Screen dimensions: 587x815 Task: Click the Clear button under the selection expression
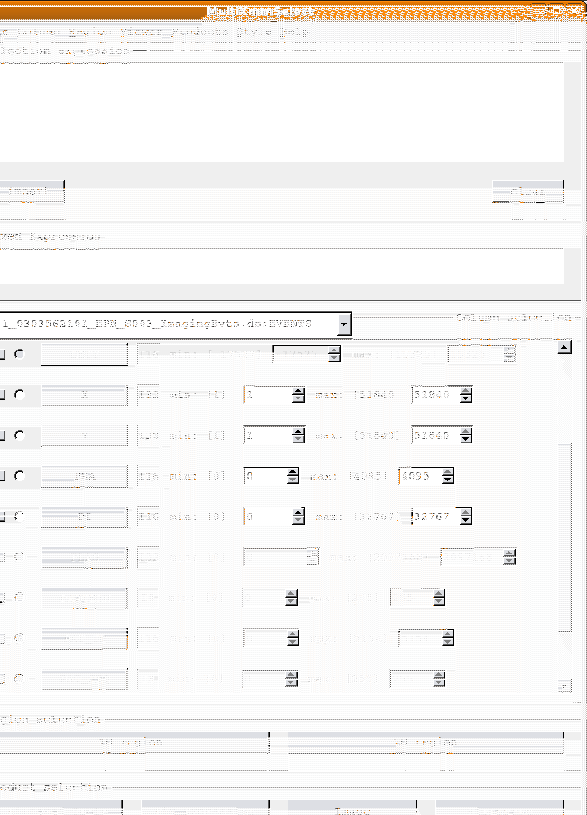click(528, 192)
